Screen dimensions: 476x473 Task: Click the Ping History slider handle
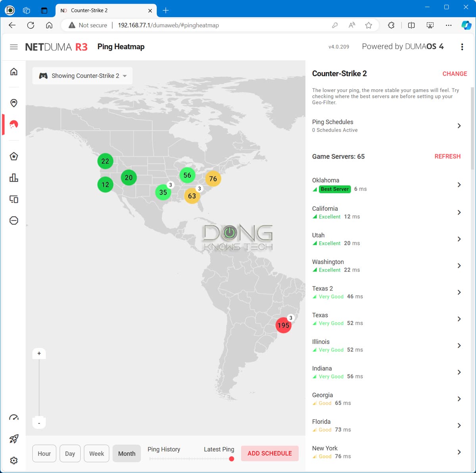coord(232,459)
